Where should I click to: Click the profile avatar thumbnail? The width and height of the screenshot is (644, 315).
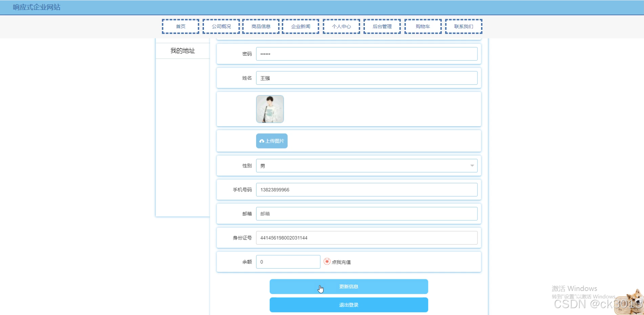270,109
